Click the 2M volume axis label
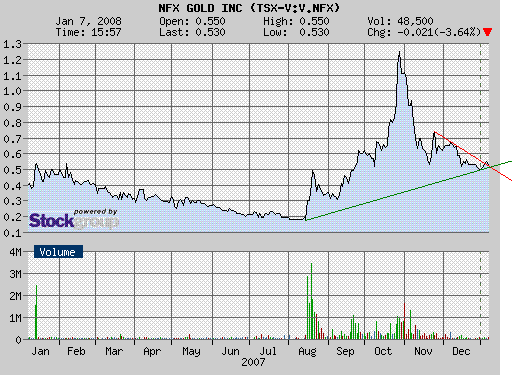The image size is (512, 384). [x=15, y=296]
